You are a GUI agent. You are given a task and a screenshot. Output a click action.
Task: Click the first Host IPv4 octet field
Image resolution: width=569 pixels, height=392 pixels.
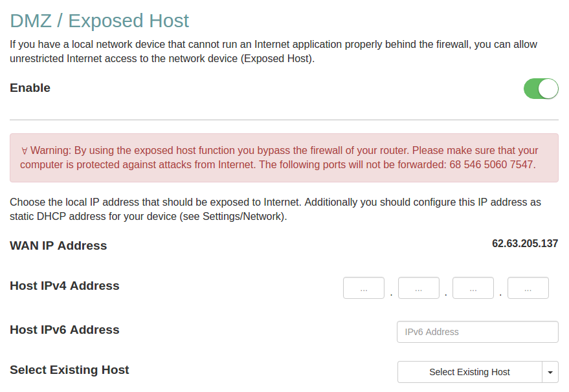click(363, 288)
